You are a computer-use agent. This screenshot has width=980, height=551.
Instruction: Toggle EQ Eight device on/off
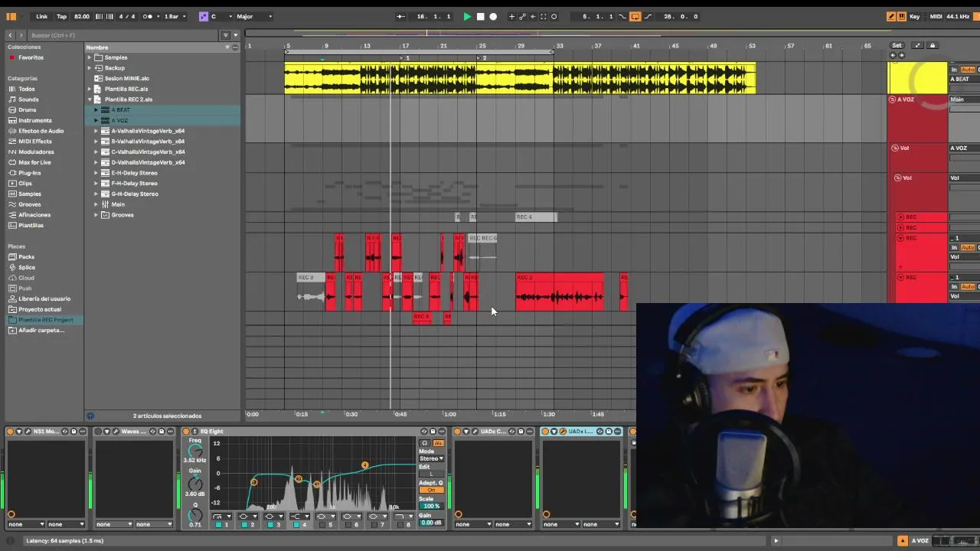(x=186, y=432)
